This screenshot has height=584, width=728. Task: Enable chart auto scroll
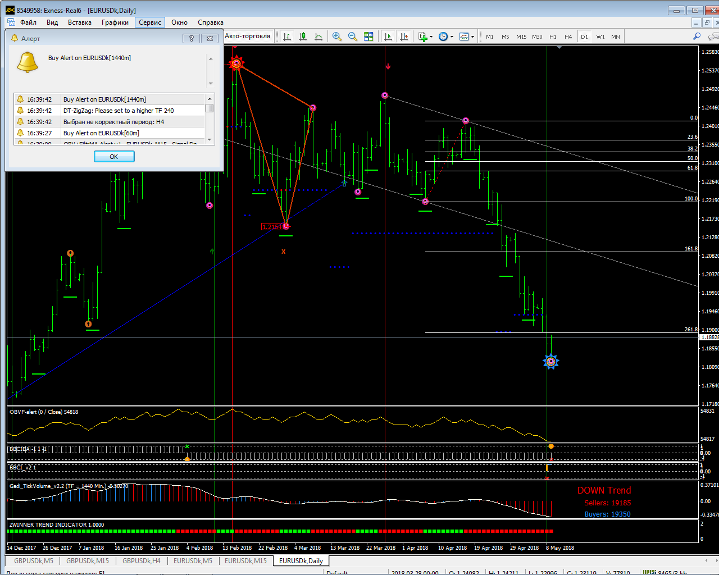(x=388, y=36)
